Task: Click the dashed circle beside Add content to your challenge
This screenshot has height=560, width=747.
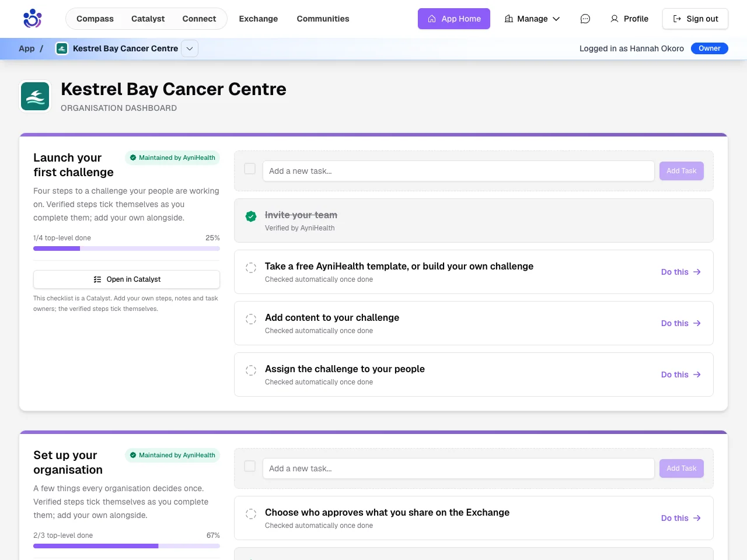Action: click(251, 319)
